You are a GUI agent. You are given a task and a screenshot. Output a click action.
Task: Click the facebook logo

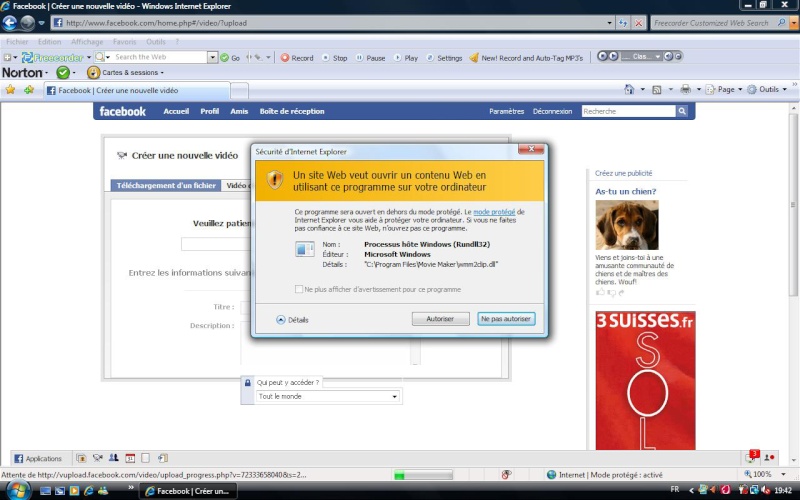pos(122,111)
